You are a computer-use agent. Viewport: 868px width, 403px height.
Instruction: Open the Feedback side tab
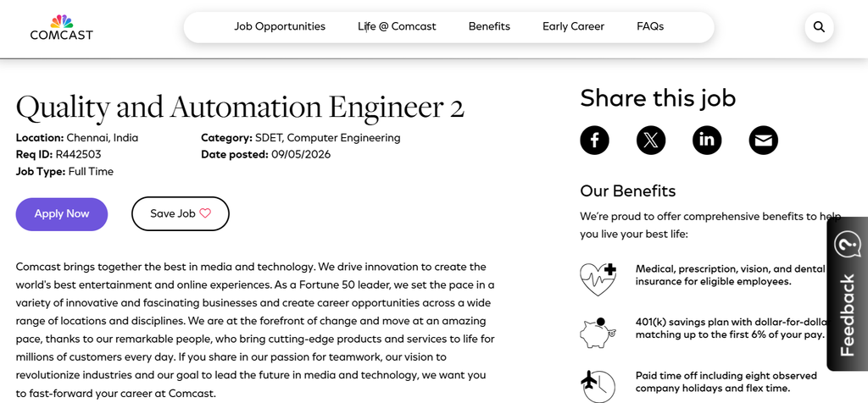(848, 294)
